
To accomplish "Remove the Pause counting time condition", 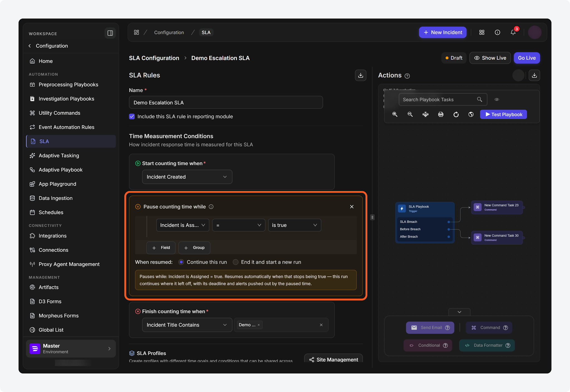I will [x=352, y=207].
